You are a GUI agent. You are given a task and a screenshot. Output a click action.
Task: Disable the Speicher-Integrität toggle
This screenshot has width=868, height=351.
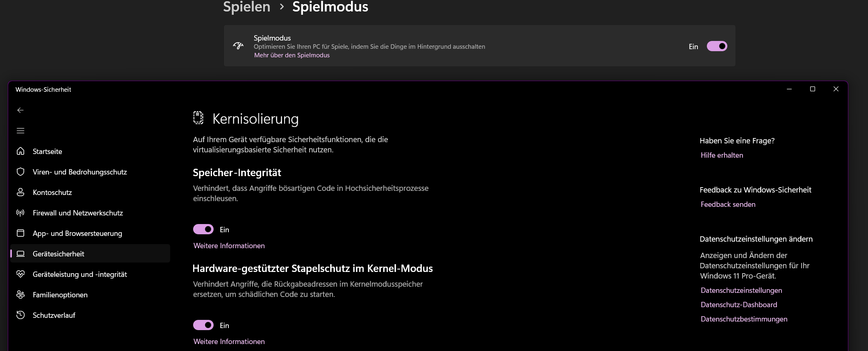[x=203, y=229]
